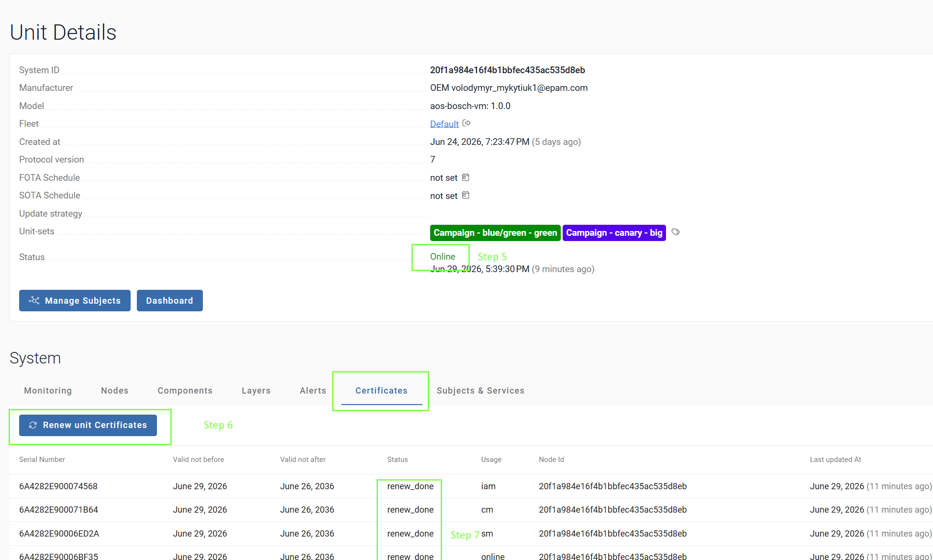Click the Node Id in the iam row
Viewport: 933px width, 560px height.
click(x=612, y=486)
